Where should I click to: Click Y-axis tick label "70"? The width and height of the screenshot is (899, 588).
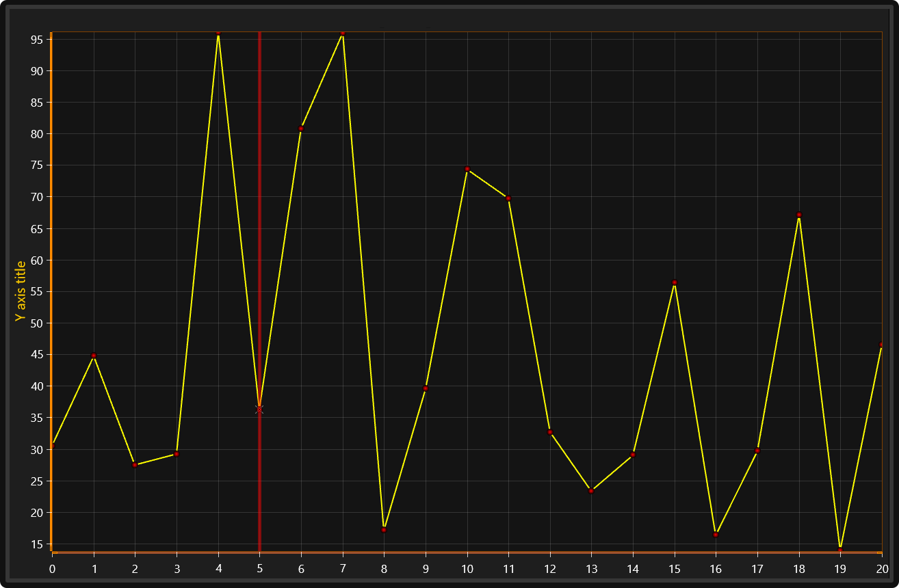pos(37,197)
